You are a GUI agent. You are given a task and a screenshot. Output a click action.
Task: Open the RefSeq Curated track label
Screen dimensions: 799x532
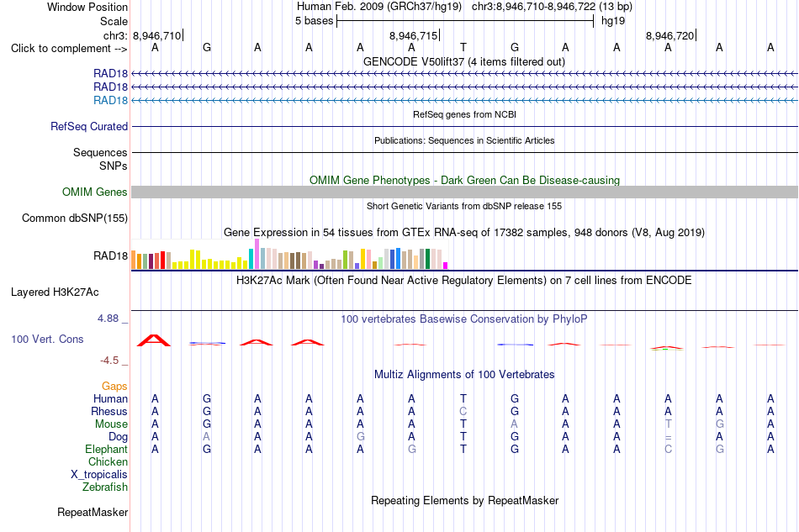pyautogui.click(x=88, y=126)
